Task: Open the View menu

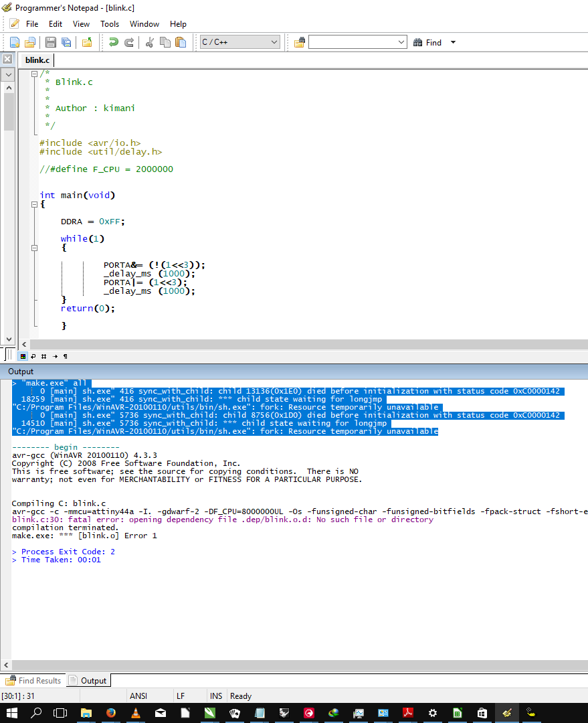Action: 81,24
